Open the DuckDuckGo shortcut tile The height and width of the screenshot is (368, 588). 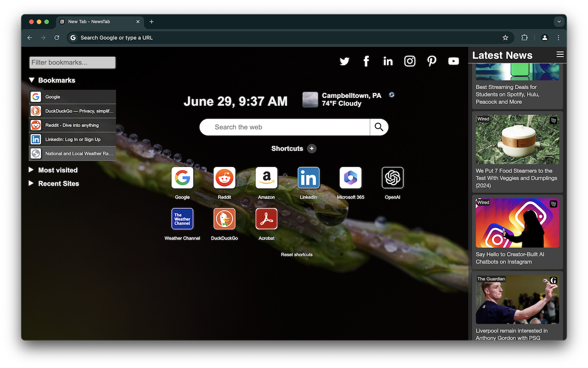click(x=225, y=219)
